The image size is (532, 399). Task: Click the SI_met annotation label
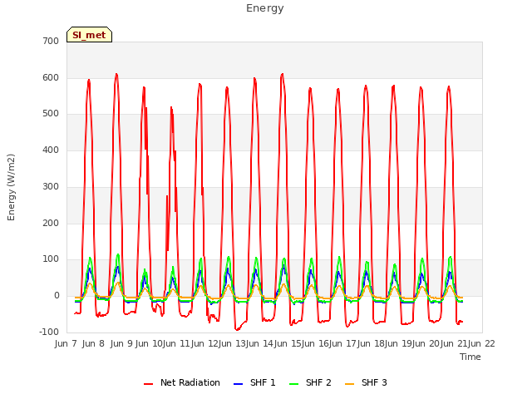89,35
